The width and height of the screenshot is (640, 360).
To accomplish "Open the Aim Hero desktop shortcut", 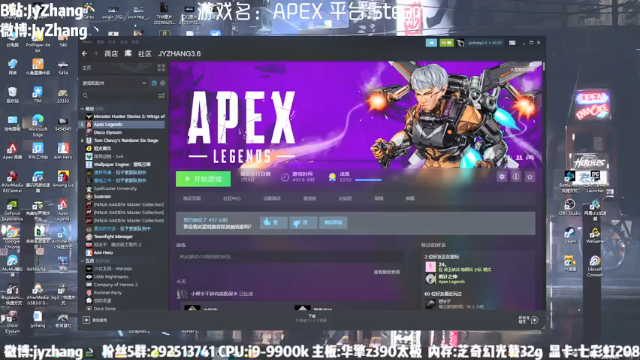I will click(63, 151).
